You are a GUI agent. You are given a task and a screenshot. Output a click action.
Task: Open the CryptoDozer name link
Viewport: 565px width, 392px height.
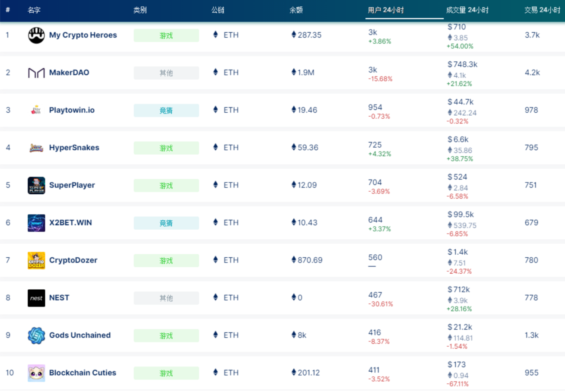73,260
